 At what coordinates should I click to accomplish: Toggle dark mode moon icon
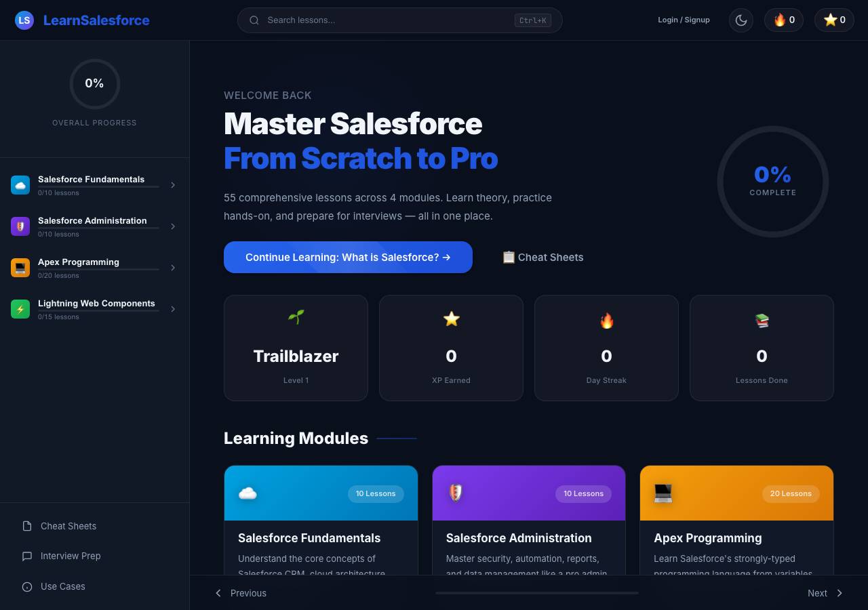(741, 20)
